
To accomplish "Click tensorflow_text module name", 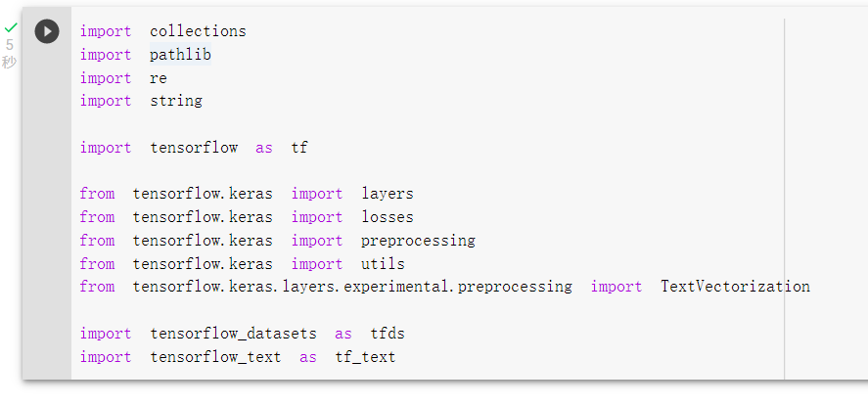I will click(216, 357).
